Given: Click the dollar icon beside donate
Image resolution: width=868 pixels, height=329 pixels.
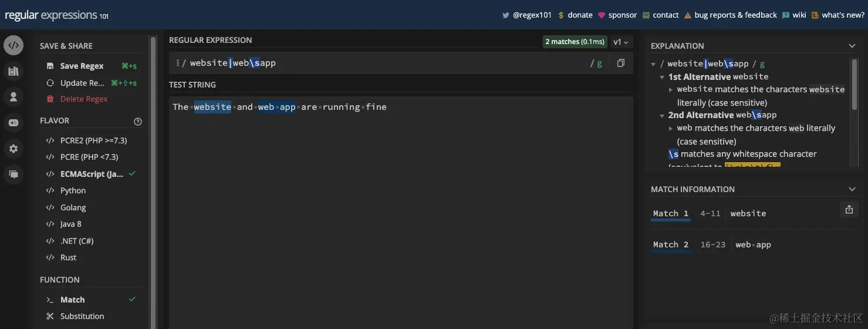Looking at the screenshot, I should tap(561, 15).
